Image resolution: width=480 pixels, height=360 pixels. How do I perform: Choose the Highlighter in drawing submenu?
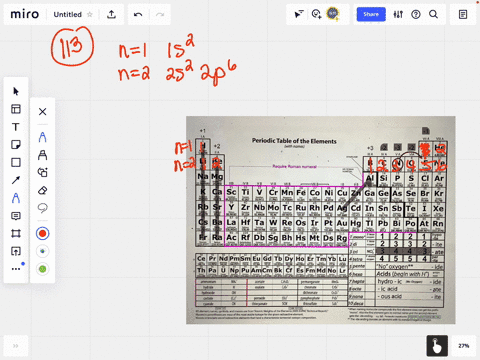pyautogui.click(x=42, y=155)
